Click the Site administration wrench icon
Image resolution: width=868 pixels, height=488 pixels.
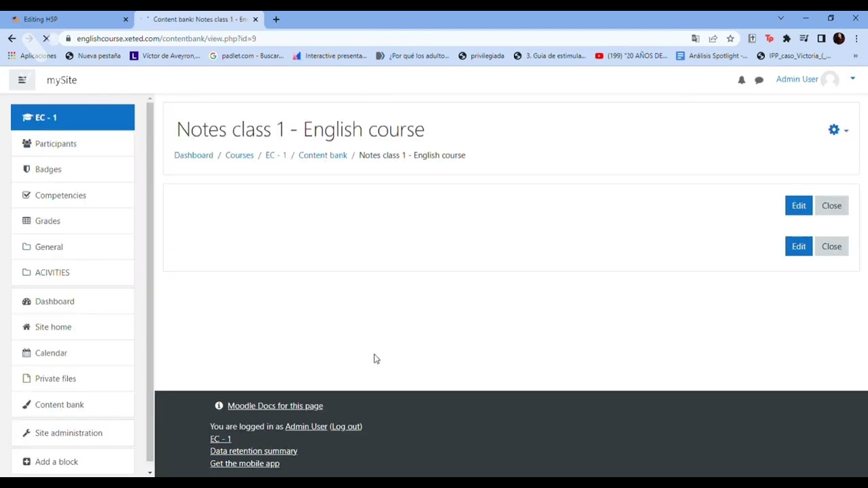coord(26,433)
